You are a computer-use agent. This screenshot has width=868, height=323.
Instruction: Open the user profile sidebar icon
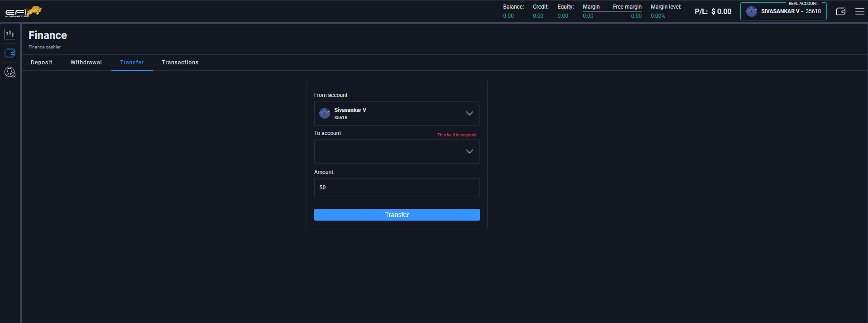(x=10, y=72)
